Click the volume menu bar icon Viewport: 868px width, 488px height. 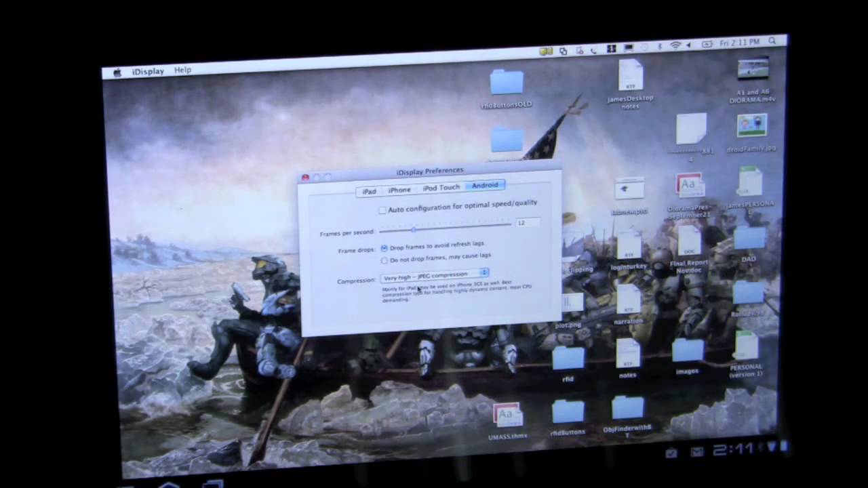pos(690,45)
